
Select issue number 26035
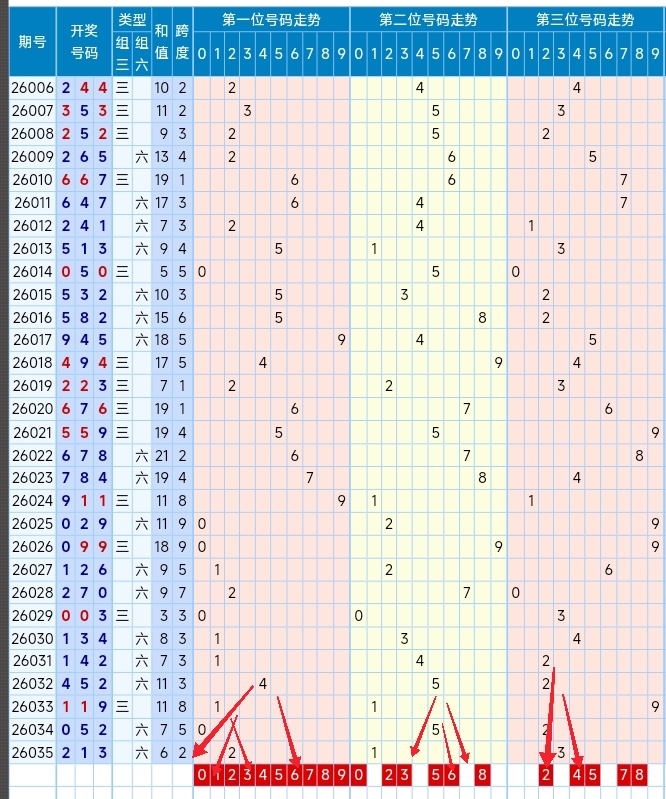coord(33,753)
